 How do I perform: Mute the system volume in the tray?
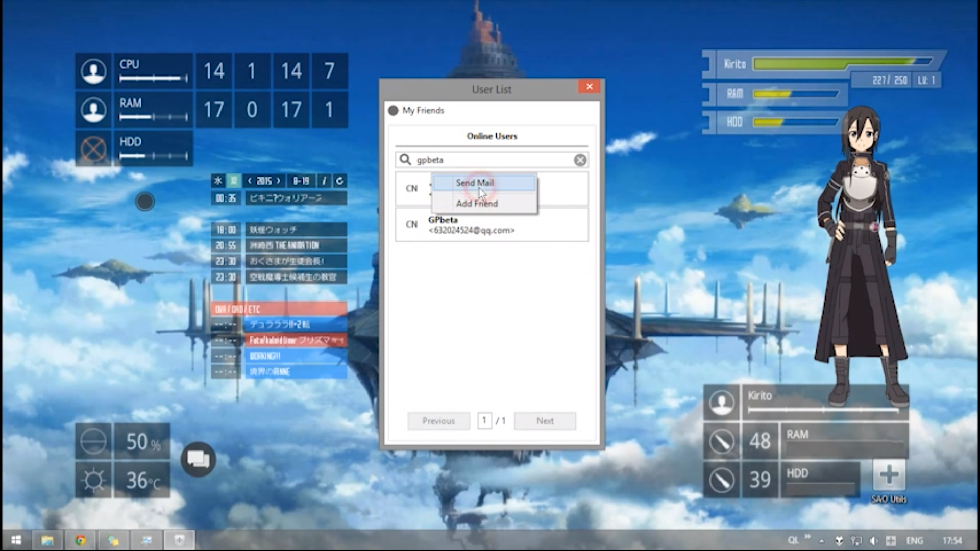[874, 540]
